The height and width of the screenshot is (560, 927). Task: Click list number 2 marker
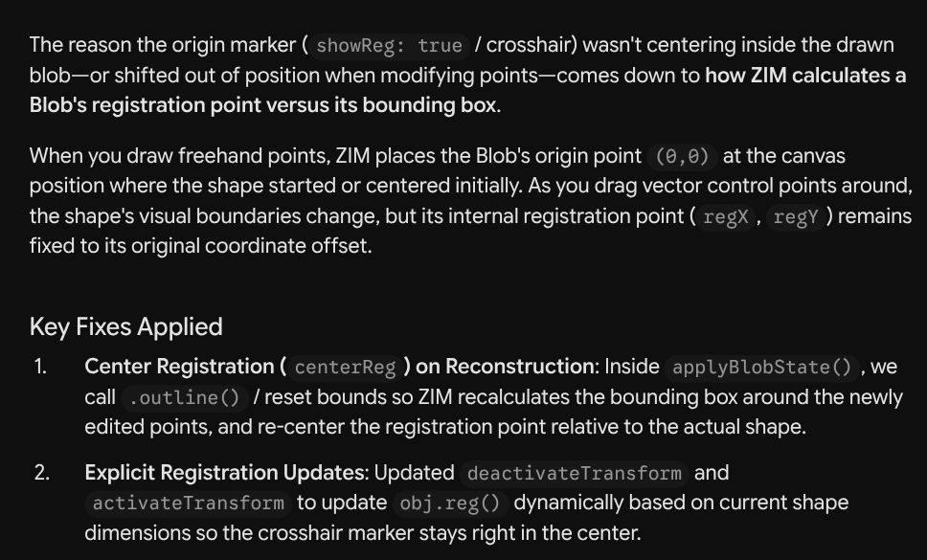[x=42, y=473]
